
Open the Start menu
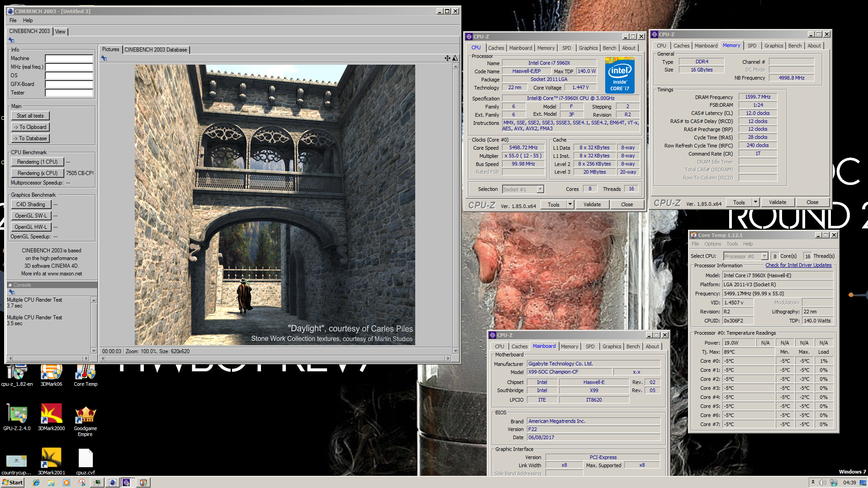click(x=12, y=483)
